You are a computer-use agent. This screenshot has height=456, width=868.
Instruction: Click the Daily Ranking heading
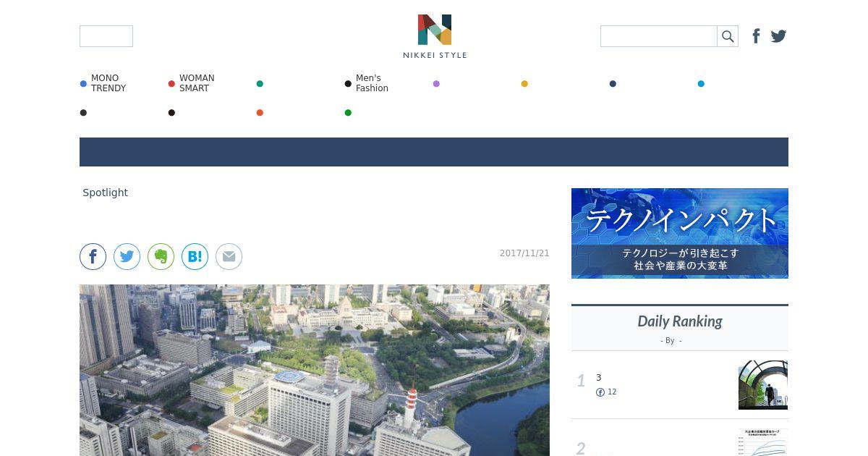[x=680, y=321]
